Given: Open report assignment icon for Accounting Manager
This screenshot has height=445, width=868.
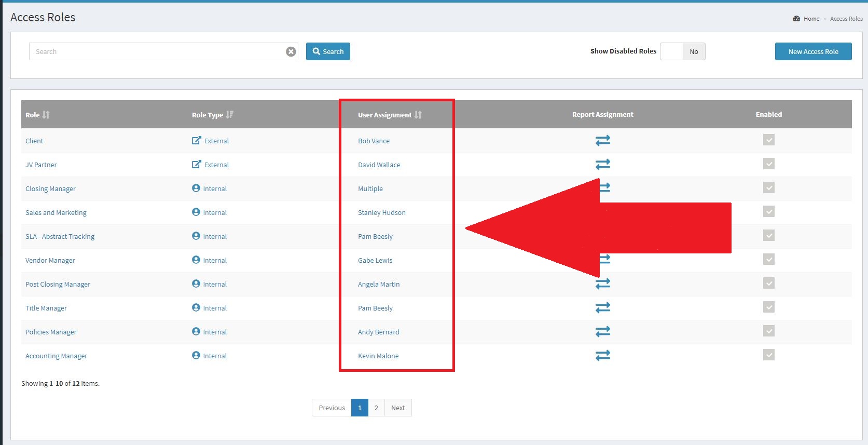Looking at the screenshot, I should [x=602, y=356].
